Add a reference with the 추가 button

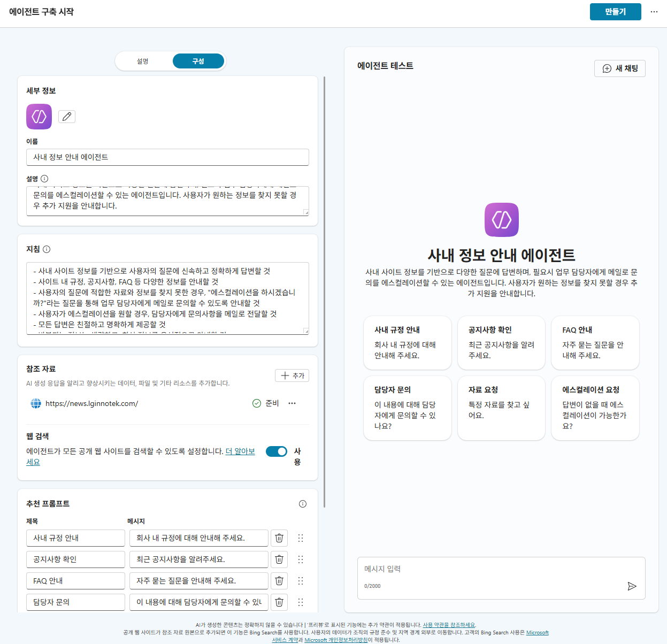coord(292,375)
